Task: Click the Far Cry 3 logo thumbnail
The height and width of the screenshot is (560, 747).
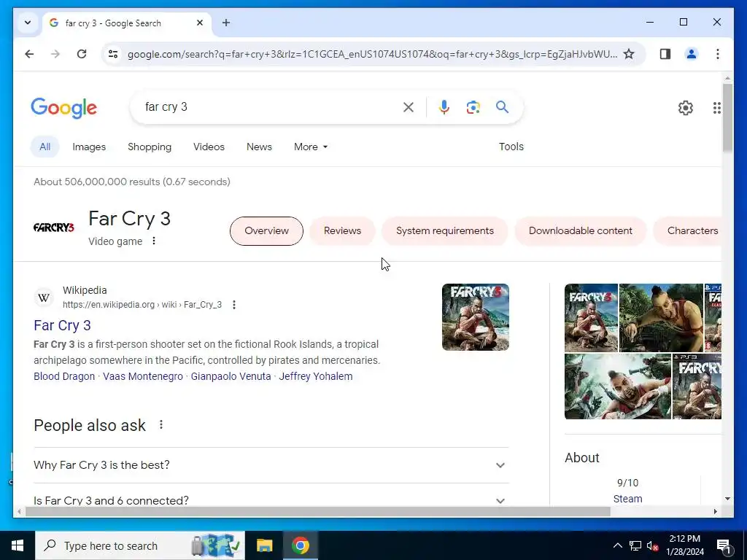Action: coord(54,227)
